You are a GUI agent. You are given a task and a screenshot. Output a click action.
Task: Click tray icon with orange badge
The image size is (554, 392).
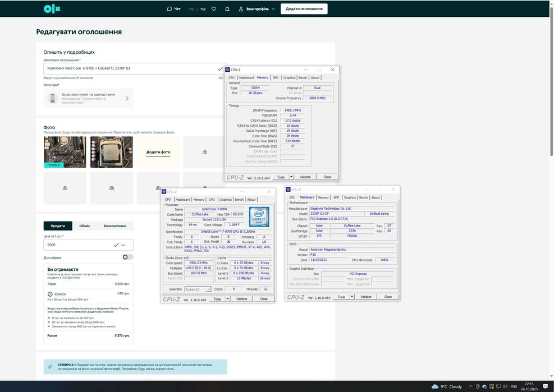492,386
